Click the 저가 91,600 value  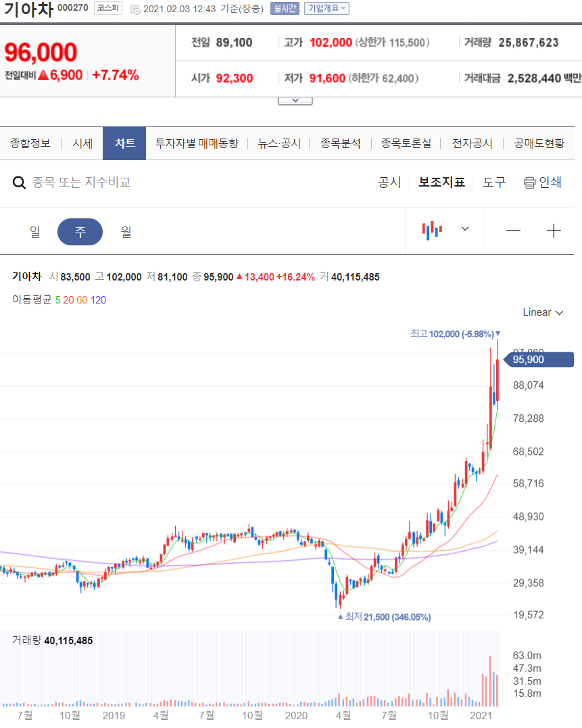(327, 78)
